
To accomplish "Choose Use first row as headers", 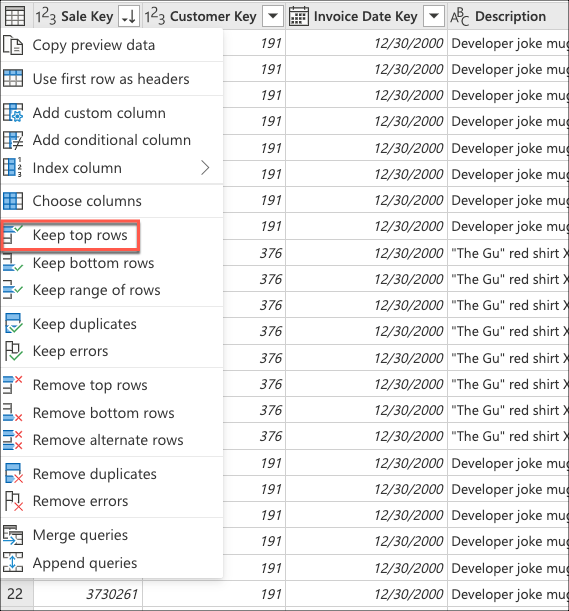I will tap(112, 78).
